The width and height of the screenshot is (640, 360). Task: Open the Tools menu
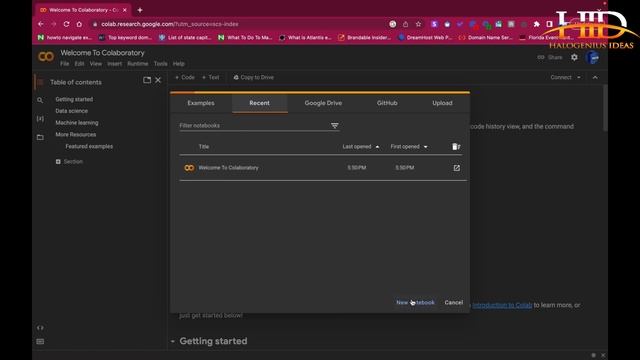click(160, 64)
